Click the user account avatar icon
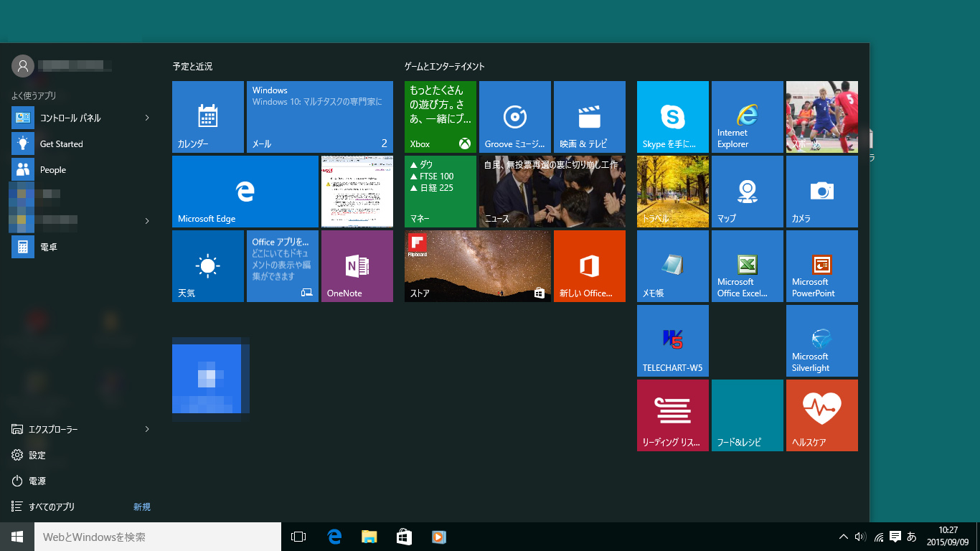Image resolution: width=980 pixels, height=551 pixels. point(23,66)
